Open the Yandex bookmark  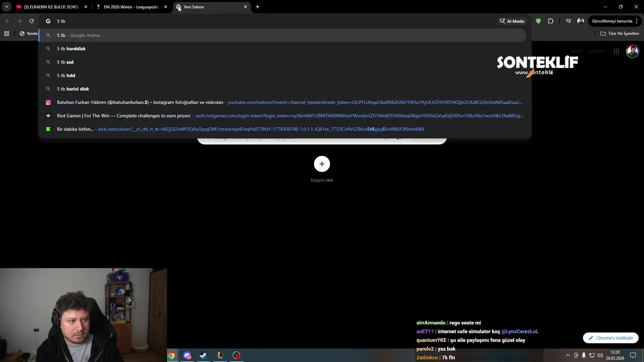click(29, 34)
